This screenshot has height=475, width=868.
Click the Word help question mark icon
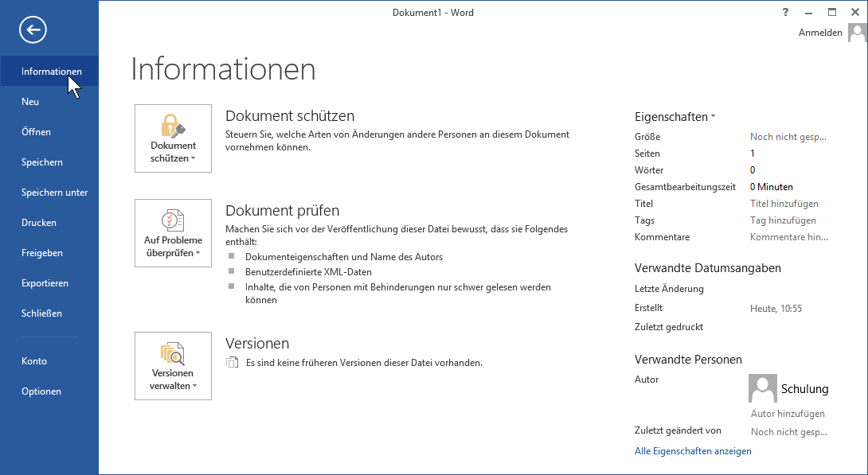click(x=785, y=12)
